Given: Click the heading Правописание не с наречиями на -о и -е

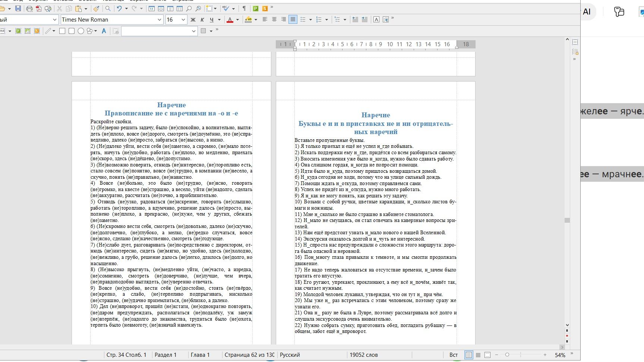Looking at the screenshot, I should click(x=171, y=113).
